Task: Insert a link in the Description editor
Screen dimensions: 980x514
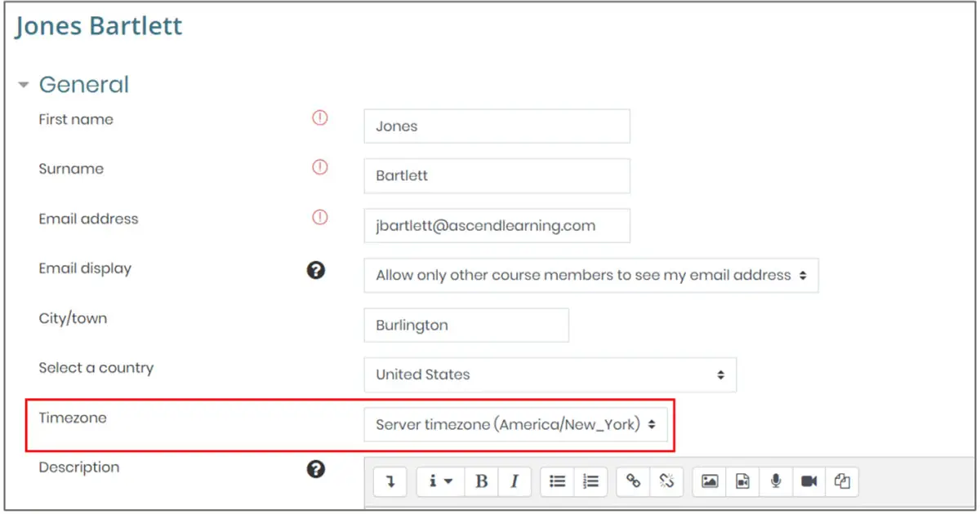Action: coord(633,481)
